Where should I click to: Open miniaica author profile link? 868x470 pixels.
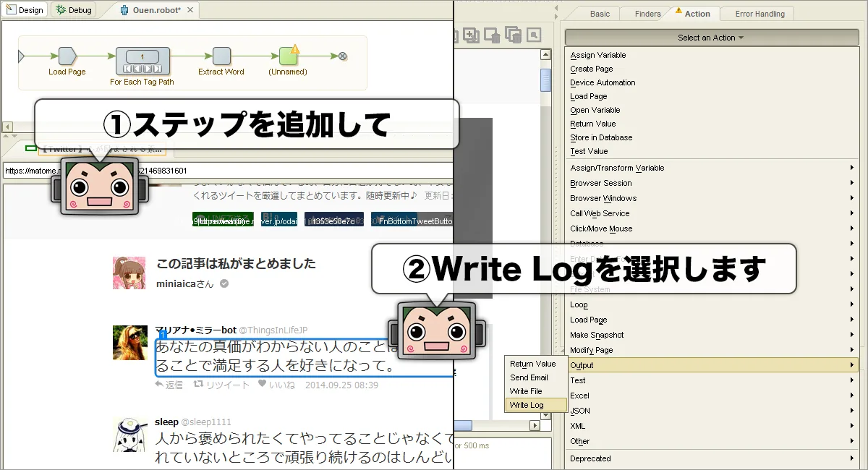click(x=185, y=284)
